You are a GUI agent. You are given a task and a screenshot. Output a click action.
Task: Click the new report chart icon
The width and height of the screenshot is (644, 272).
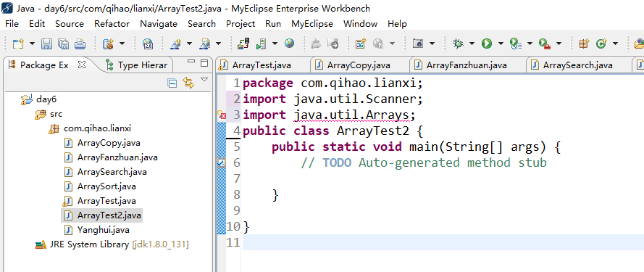tap(361, 44)
